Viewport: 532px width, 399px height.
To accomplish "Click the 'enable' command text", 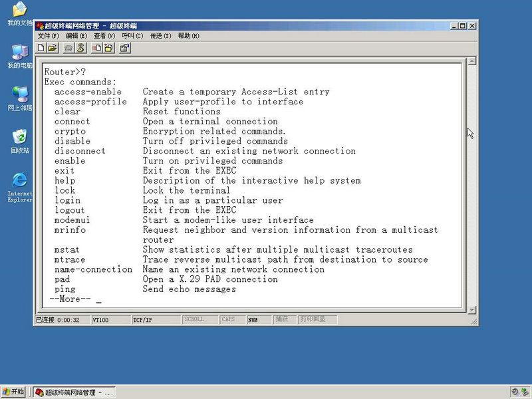I will [x=70, y=161].
